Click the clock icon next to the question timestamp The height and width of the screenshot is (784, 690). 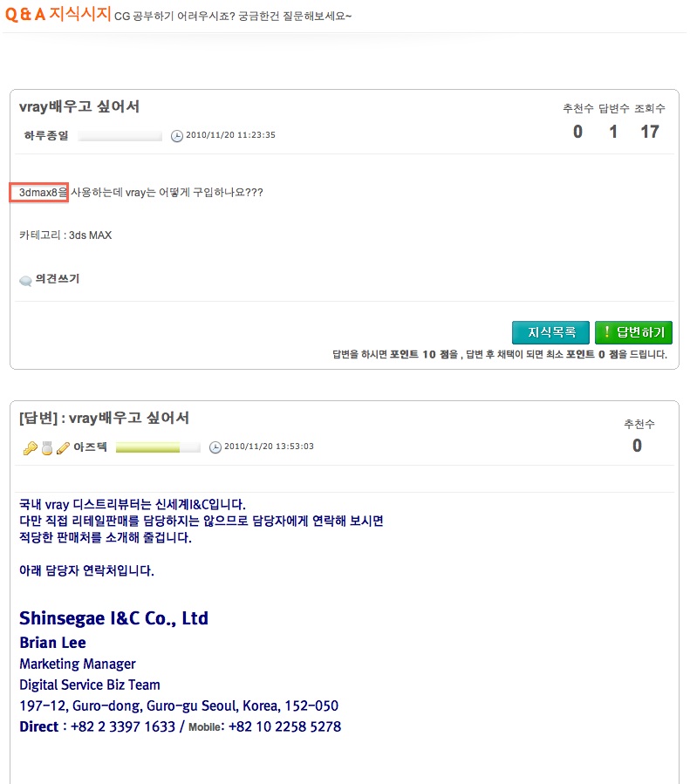tap(177, 135)
